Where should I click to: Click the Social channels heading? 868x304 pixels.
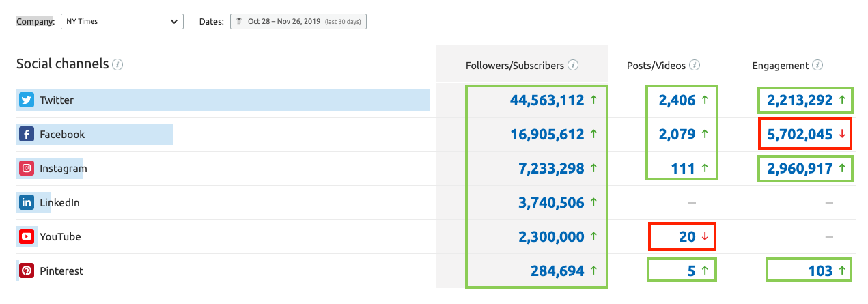(x=62, y=64)
